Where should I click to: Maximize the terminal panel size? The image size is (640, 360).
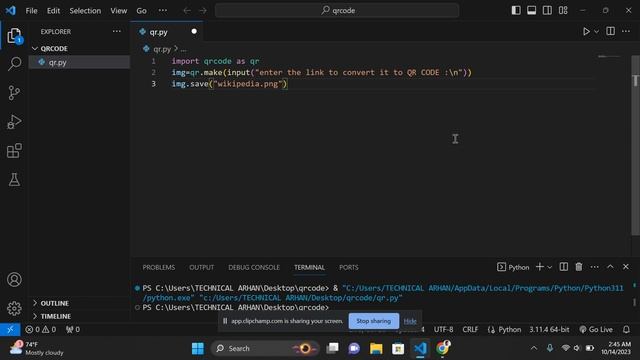[x=610, y=267]
